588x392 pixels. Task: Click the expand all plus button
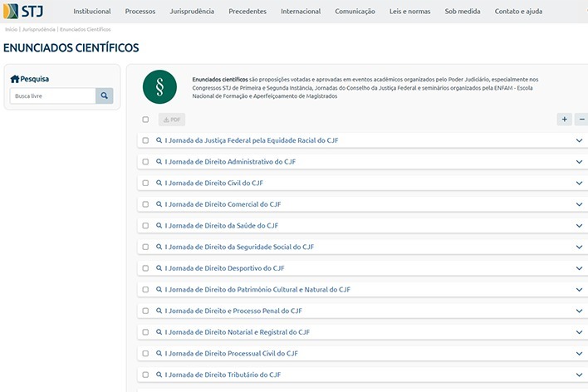click(x=565, y=120)
